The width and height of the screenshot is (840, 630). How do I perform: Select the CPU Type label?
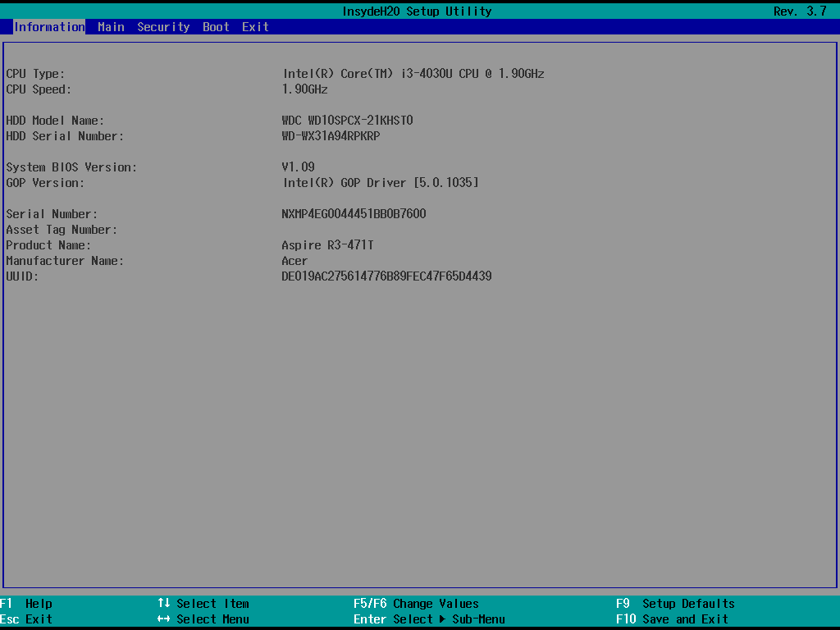(35, 74)
